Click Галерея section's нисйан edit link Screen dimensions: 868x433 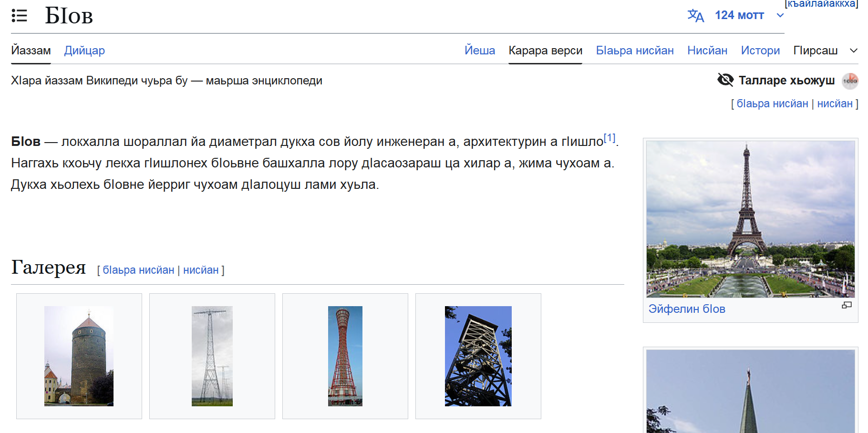click(201, 270)
